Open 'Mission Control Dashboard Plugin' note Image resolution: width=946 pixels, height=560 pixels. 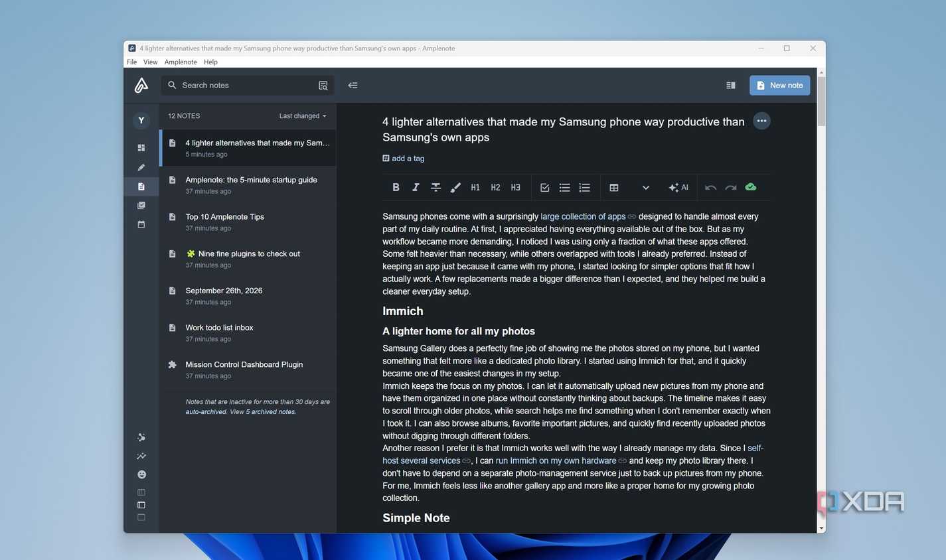coord(248,370)
